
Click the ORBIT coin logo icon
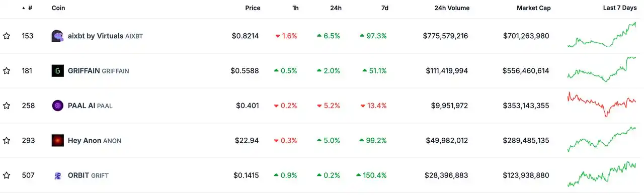58,175
